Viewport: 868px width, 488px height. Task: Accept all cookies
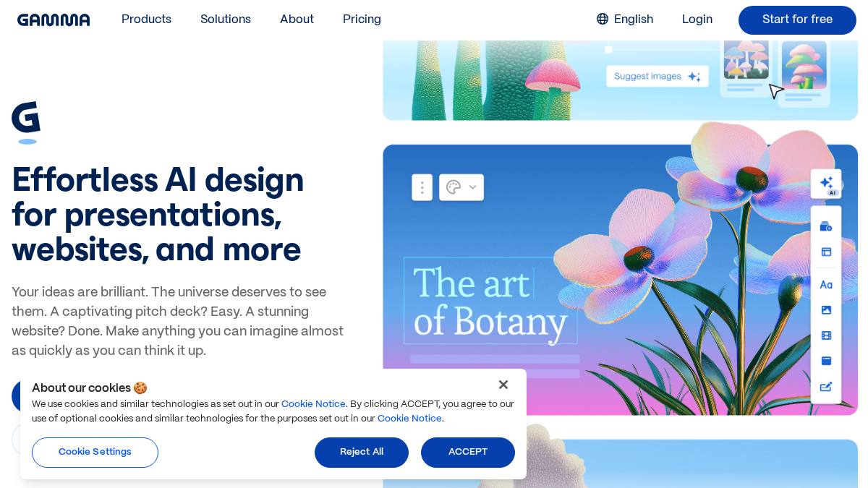(x=468, y=453)
